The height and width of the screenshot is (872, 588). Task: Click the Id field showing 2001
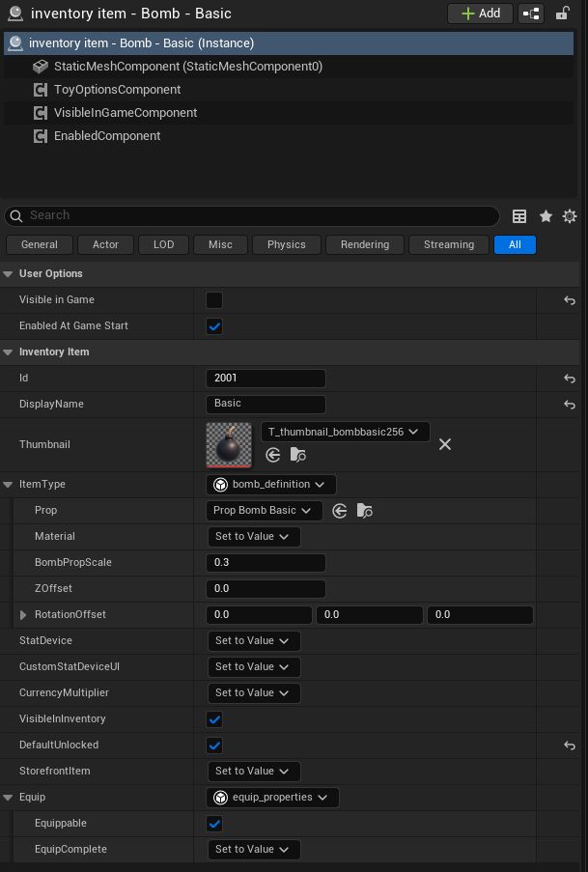click(266, 379)
